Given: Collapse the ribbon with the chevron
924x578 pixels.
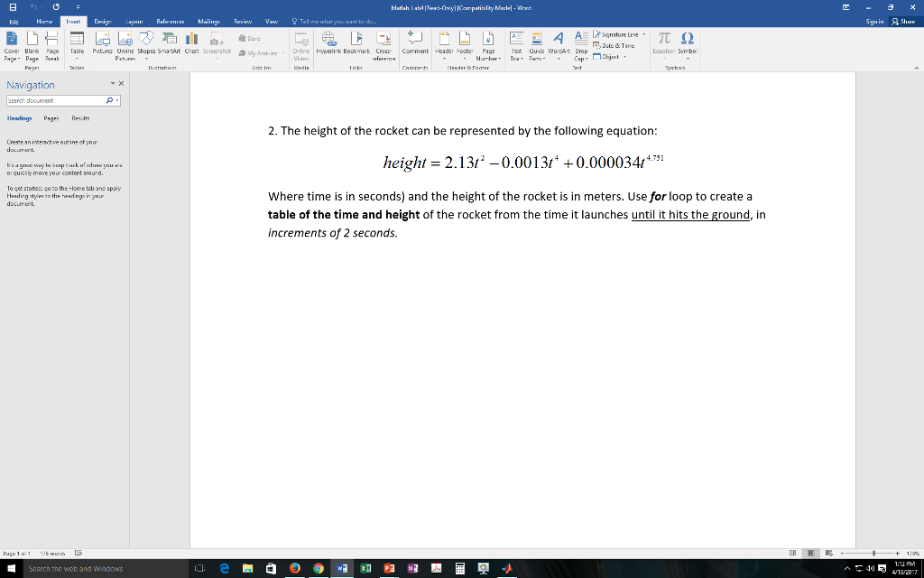Looking at the screenshot, I should 917,68.
